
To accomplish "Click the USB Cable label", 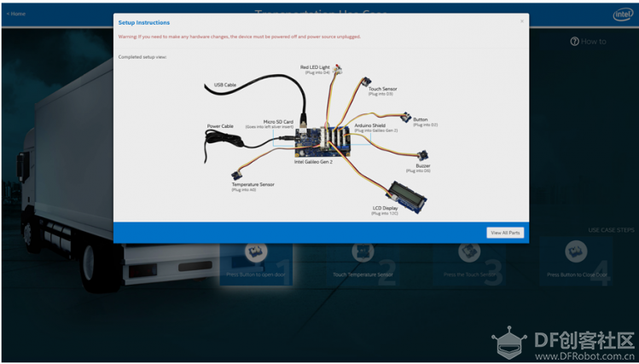I will tap(225, 85).
